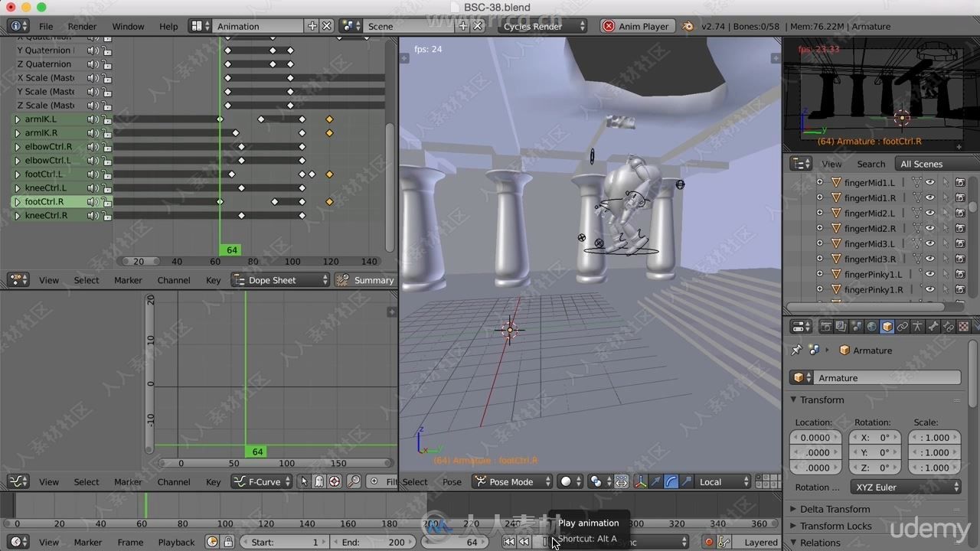Mute the kneeCtrl.R channel
This screenshot has width=980, height=551.
[93, 216]
